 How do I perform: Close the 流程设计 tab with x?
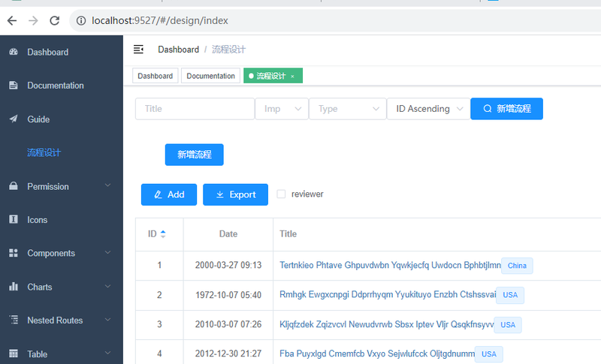tap(292, 77)
